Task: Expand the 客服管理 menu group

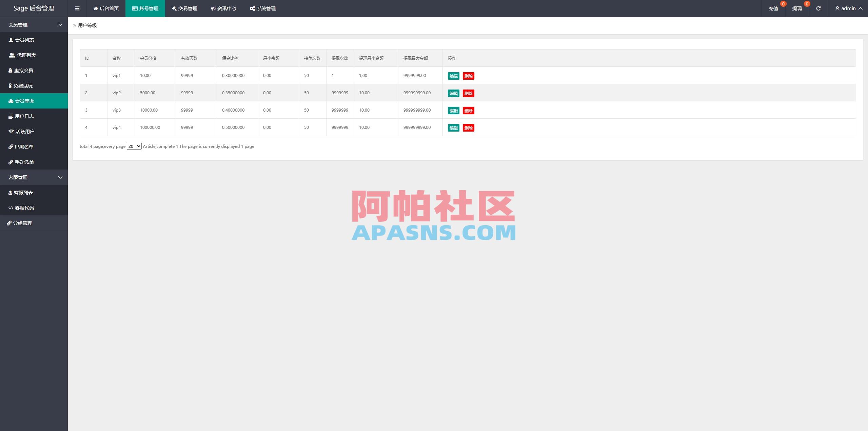Action: (34, 177)
